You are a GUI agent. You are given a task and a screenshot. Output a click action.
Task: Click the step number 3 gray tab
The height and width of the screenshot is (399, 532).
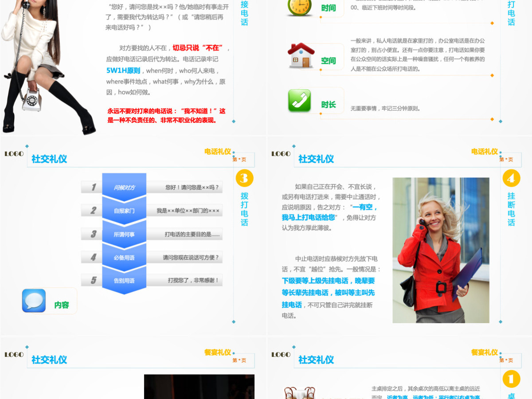[92, 234]
